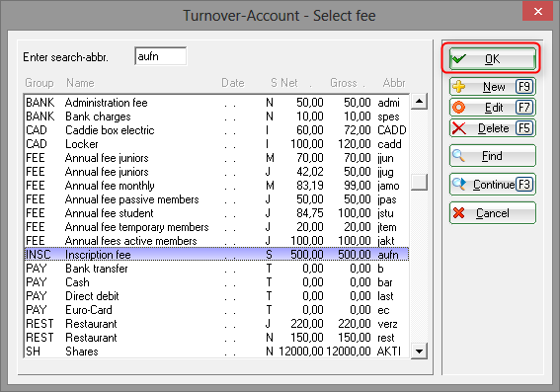560x392 pixels.
Task: Click the Find magnifier button
Action: click(492, 156)
